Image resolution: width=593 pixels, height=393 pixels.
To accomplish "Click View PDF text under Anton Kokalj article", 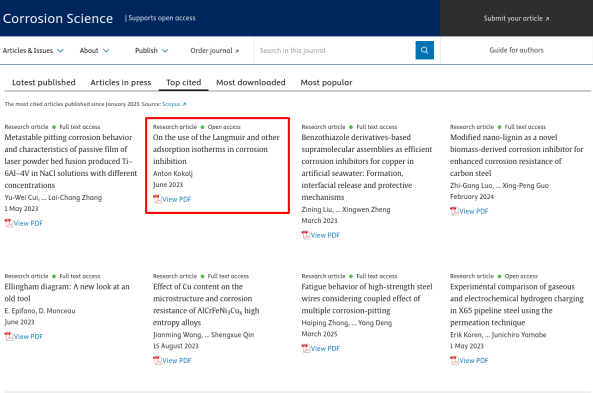I will [177, 199].
